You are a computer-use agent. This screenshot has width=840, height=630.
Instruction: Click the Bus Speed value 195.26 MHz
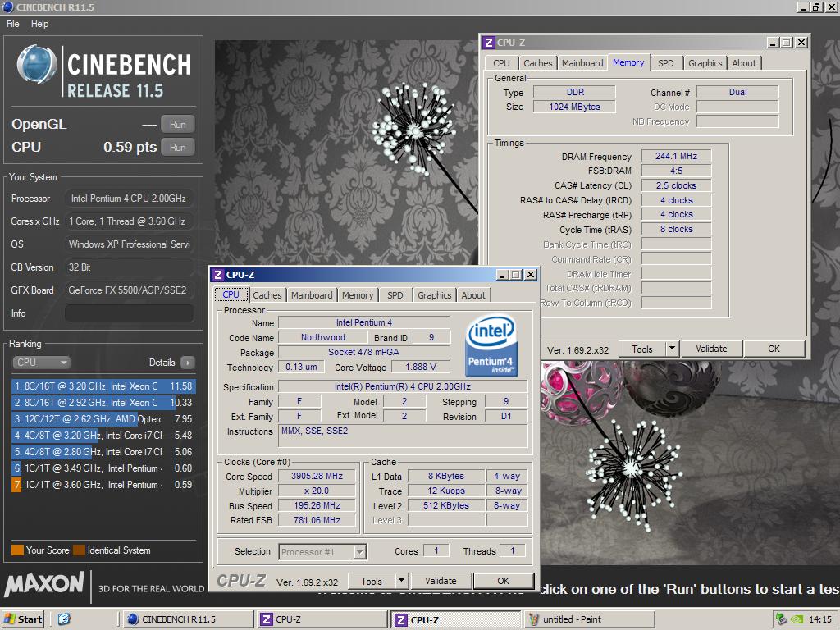click(x=317, y=505)
